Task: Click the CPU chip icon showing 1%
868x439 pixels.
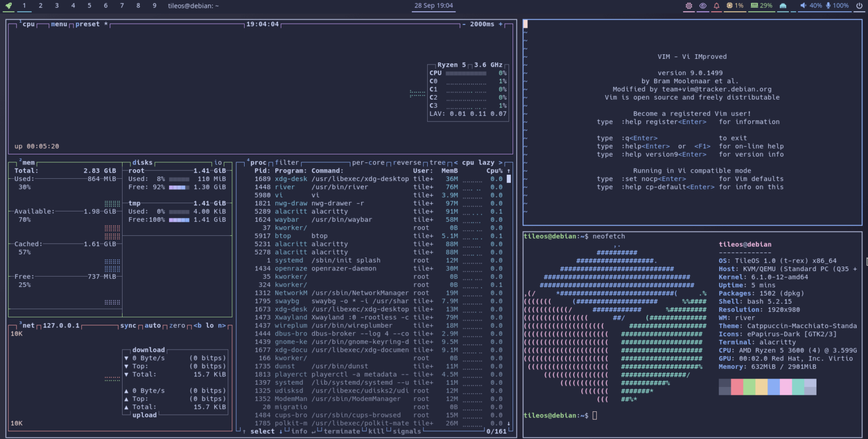Action: pyautogui.click(x=732, y=6)
